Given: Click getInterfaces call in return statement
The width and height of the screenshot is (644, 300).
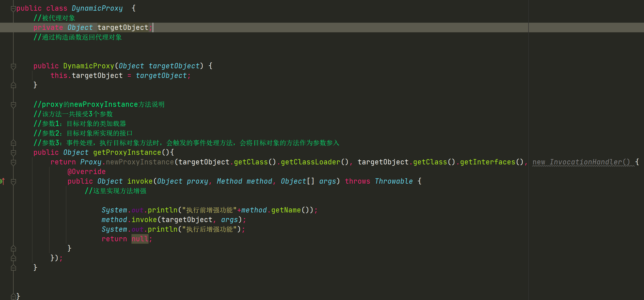Looking at the screenshot, I should [487, 162].
